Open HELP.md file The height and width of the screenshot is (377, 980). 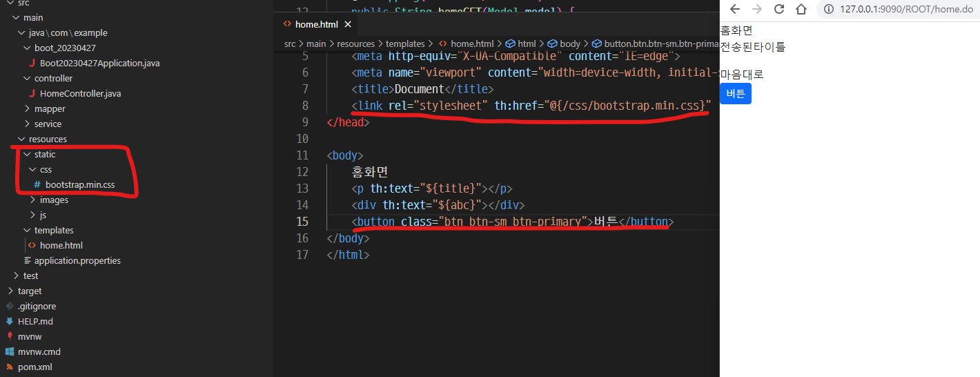tap(35, 321)
